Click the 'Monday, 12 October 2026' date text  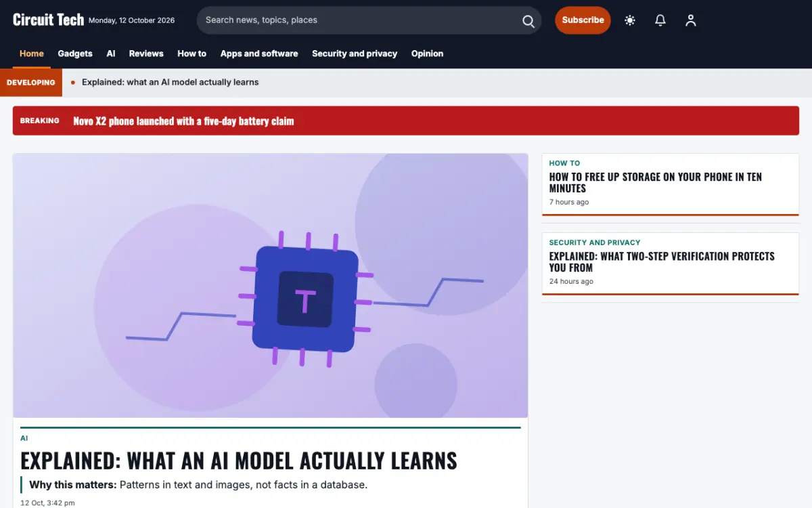tap(131, 20)
